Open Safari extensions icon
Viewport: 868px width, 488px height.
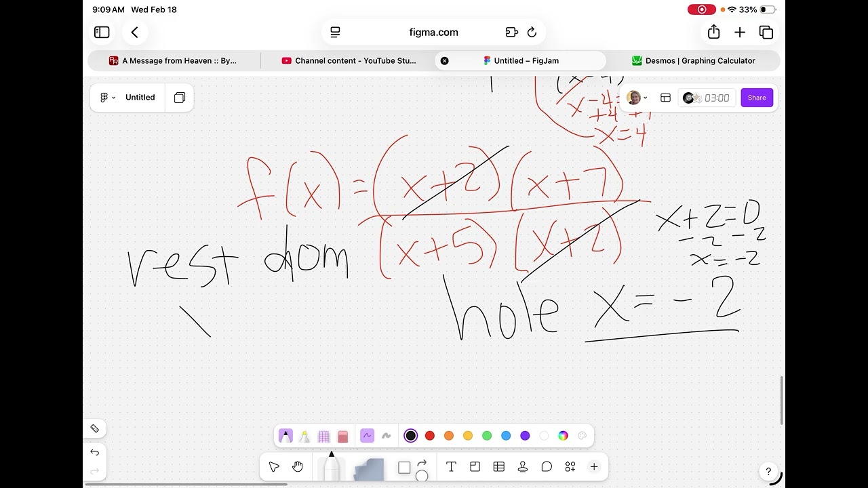[511, 32]
